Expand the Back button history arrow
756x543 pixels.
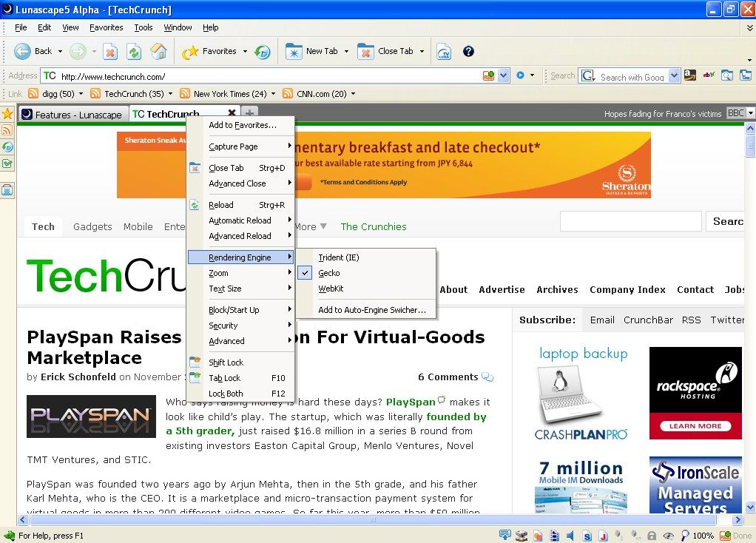click(x=60, y=52)
